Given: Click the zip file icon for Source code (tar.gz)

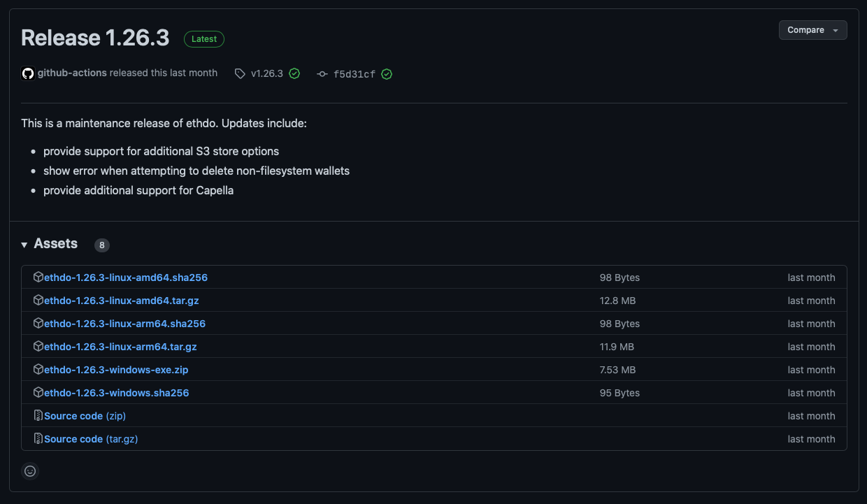Looking at the screenshot, I should [x=38, y=439].
